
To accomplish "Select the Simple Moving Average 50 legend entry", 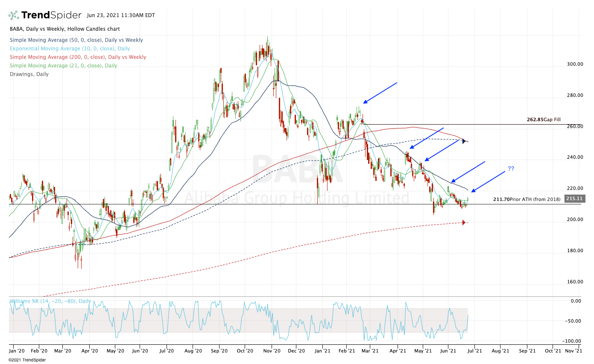I will point(76,40).
